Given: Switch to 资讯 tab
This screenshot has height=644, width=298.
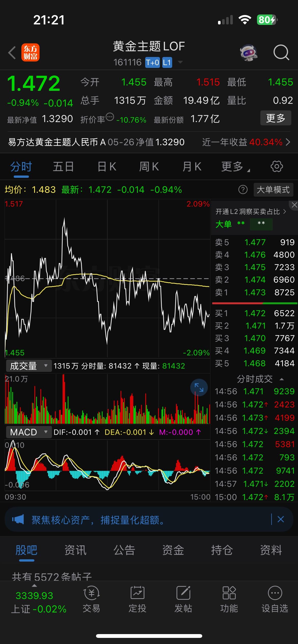Looking at the screenshot, I should [75, 550].
